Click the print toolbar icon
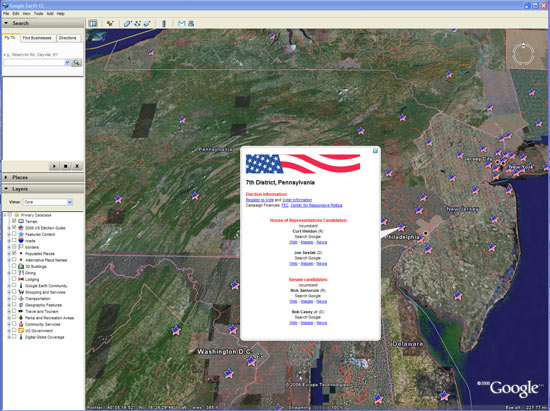 pyautogui.click(x=191, y=23)
